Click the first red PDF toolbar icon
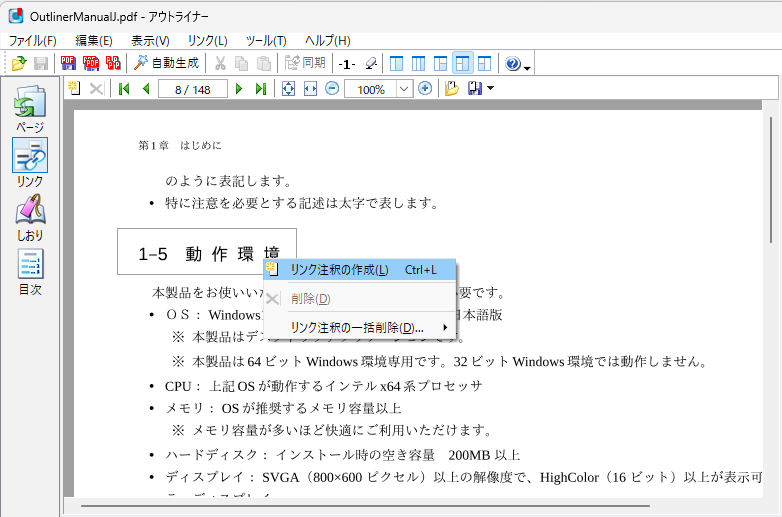 point(68,63)
